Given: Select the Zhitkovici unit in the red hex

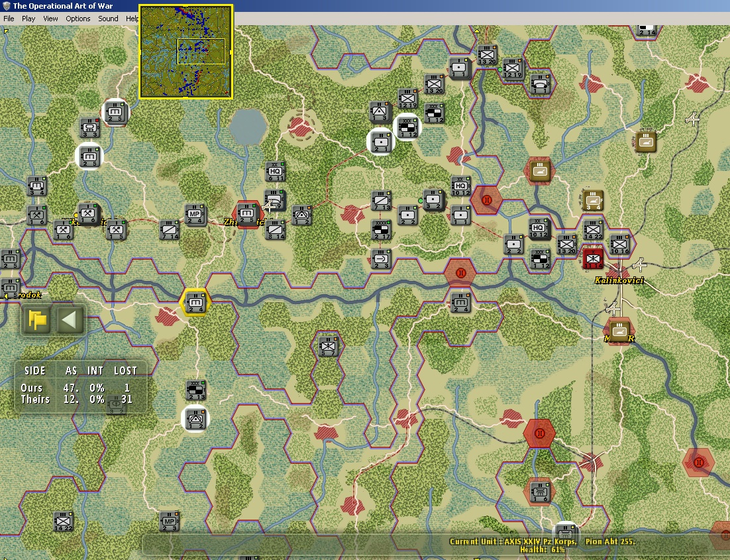Looking at the screenshot, I should 246,214.
